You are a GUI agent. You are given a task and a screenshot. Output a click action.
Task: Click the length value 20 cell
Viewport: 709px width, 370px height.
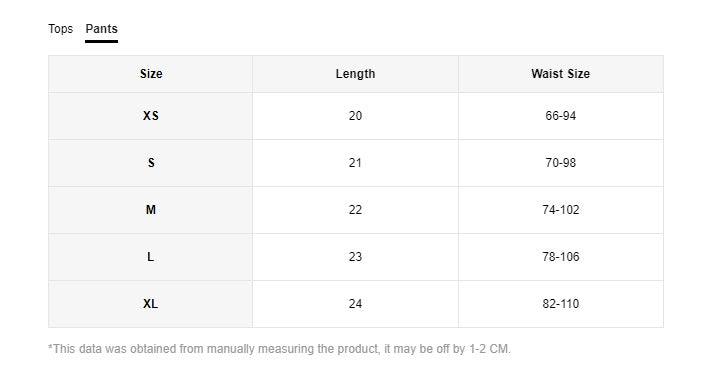coord(355,116)
